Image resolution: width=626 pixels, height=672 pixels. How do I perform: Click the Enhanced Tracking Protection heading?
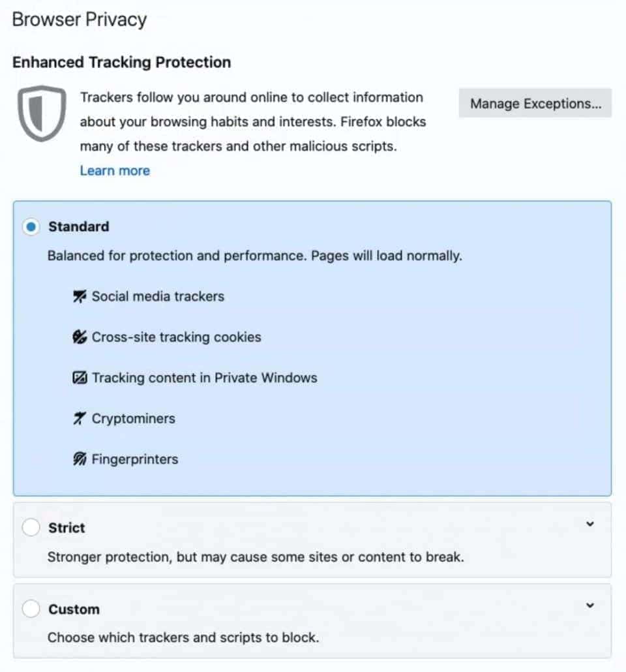121,62
